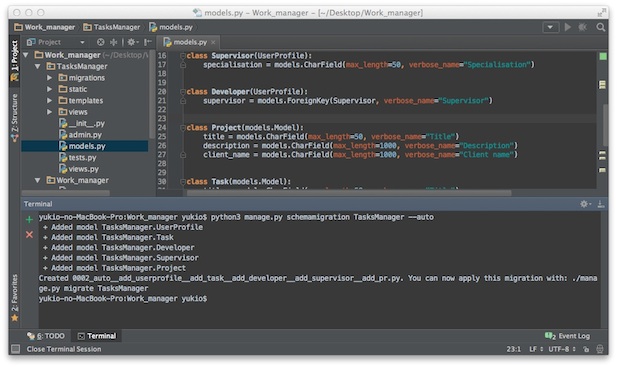The height and width of the screenshot is (367, 617).
Task: Open the 2: Favorites side tab
Action: (15, 297)
